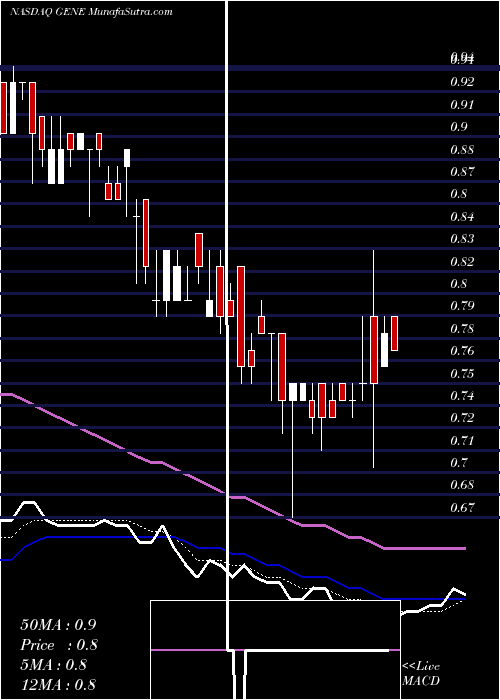The height and width of the screenshot is (700, 500).
Task: Select the 0.74 price axis label
Action: pyautogui.click(x=462, y=396)
